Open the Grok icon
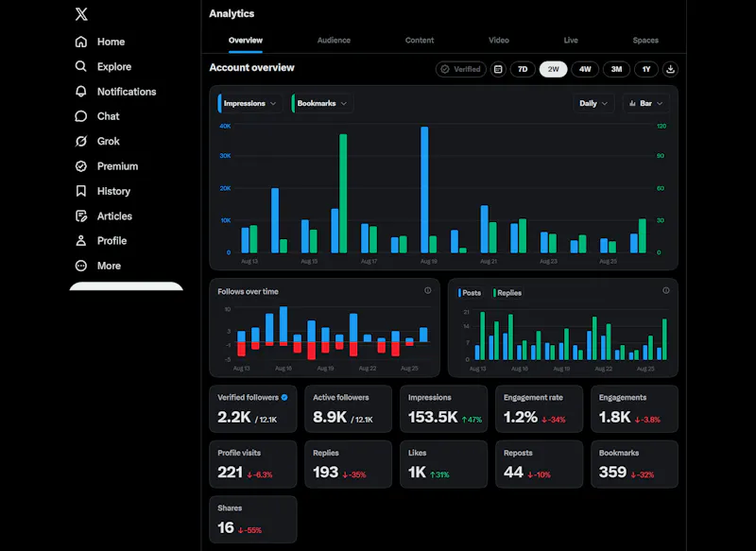The width and height of the screenshot is (756, 551). pyautogui.click(x=81, y=141)
